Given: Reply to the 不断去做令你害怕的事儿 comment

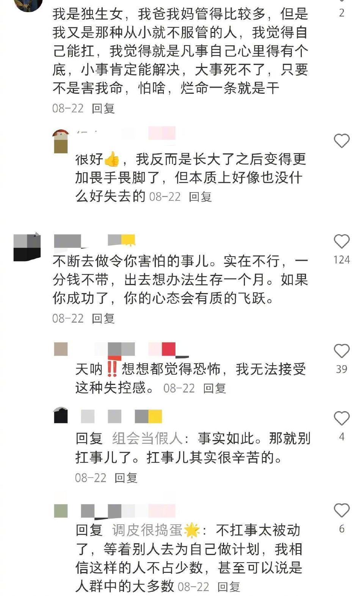Looking at the screenshot, I should 103,318.
